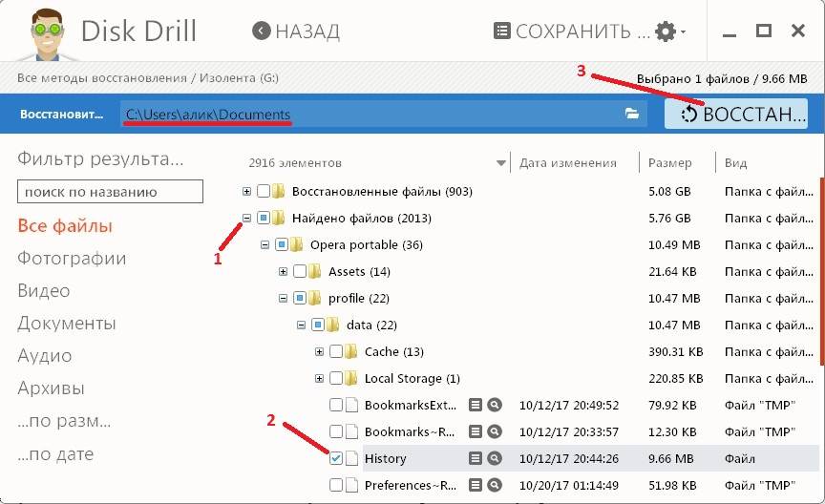The height and width of the screenshot is (504, 825).
Task: Tick the Cache folder checkbox
Action: pos(336,351)
